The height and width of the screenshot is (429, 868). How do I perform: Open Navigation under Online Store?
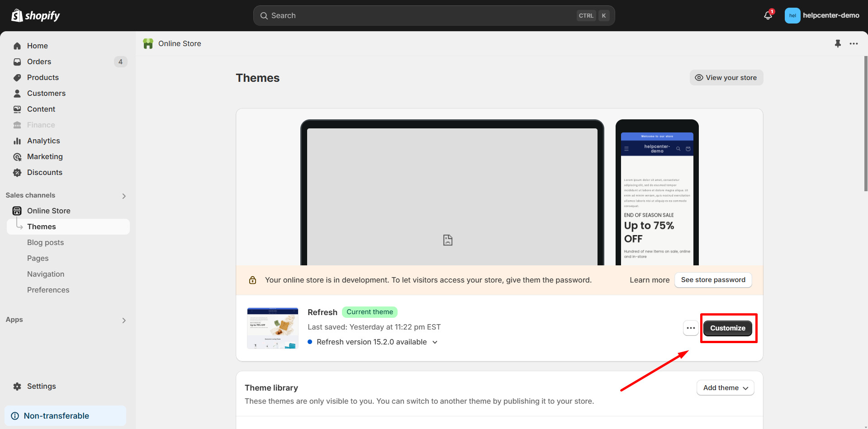point(46,274)
